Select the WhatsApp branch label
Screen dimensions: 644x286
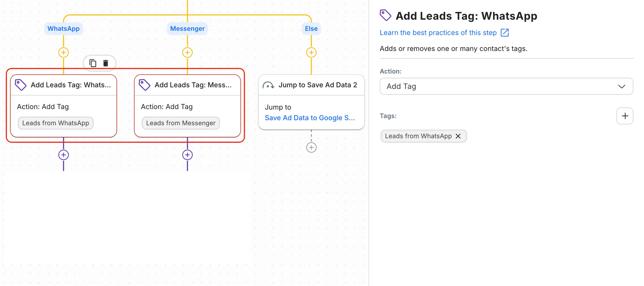(64, 29)
